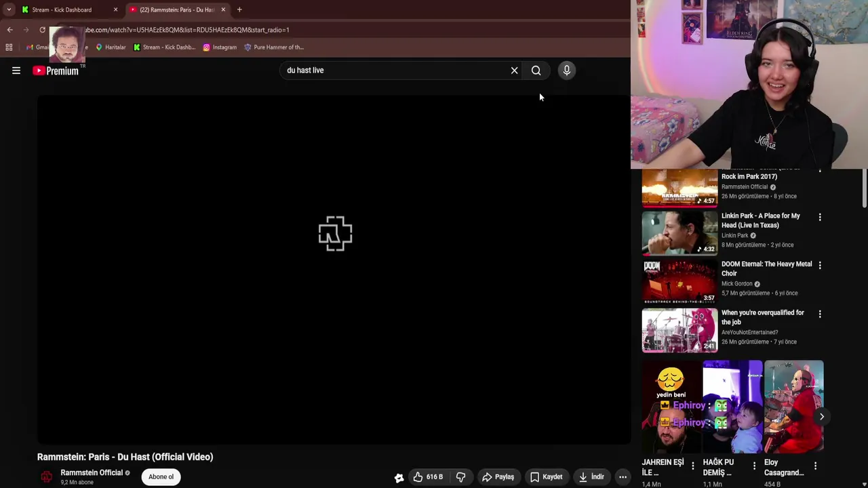Open Linkin Park A Place for My Head thumbnail
The image size is (868, 488).
[679, 233]
